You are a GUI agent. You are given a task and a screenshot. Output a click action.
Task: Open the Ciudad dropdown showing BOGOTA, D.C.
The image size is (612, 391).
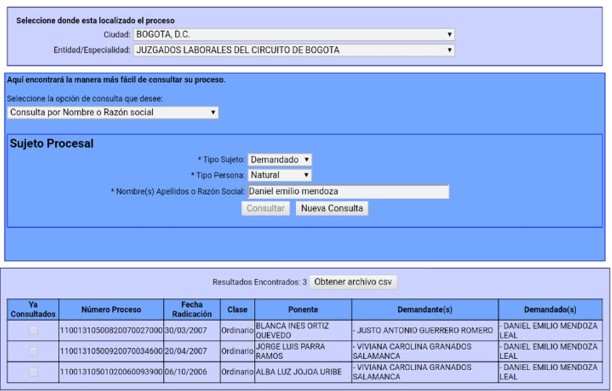click(294, 35)
